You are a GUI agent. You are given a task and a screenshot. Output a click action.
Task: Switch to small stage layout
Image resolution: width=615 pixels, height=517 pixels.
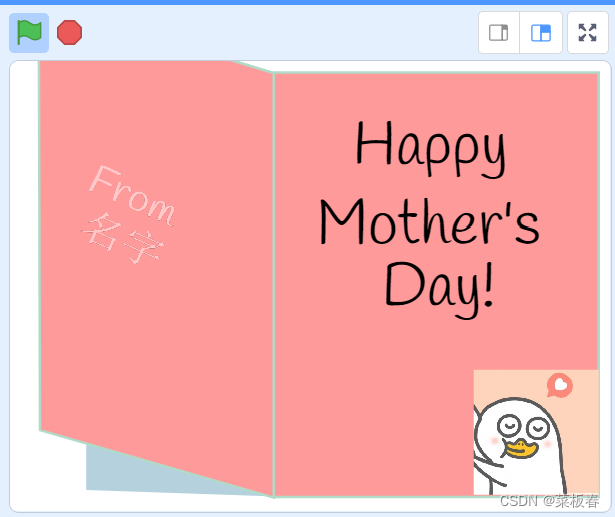[x=499, y=33]
